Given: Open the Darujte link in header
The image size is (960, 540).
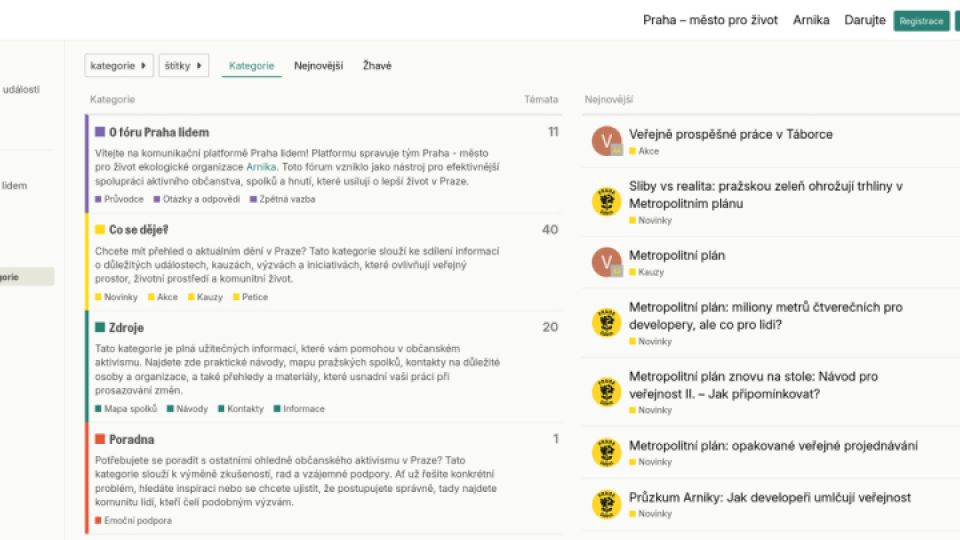Looking at the screenshot, I should click(864, 20).
